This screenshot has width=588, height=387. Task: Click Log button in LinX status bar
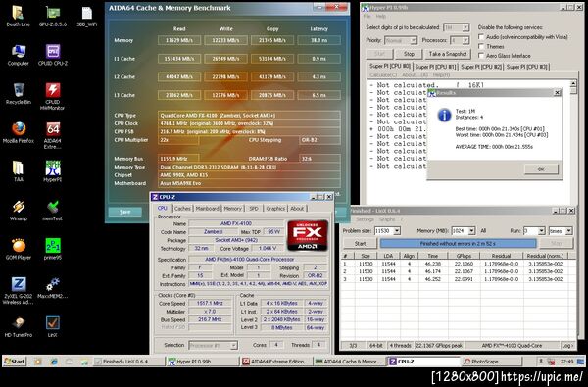(x=567, y=346)
